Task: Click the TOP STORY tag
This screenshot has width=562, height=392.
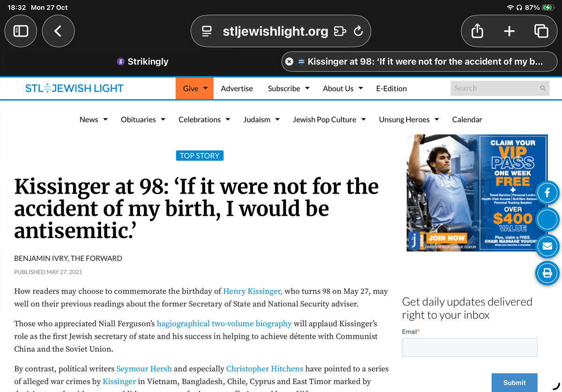Action: pyautogui.click(x=200, y=156)
